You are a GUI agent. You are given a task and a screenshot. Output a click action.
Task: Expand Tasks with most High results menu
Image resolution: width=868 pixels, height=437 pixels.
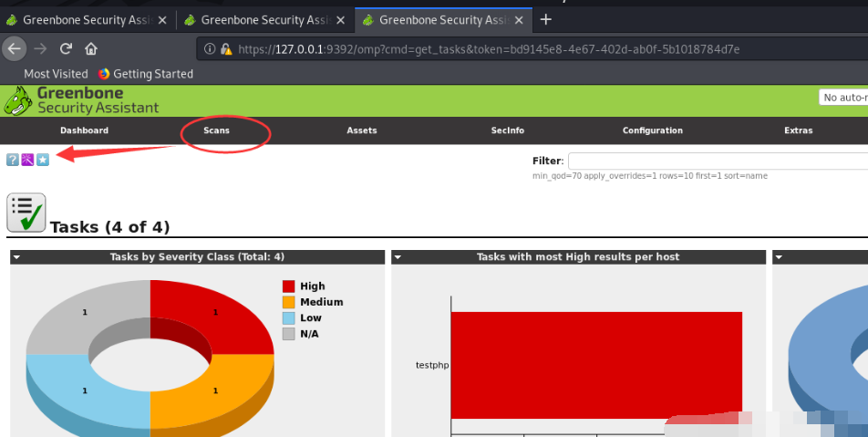[398, 257]
